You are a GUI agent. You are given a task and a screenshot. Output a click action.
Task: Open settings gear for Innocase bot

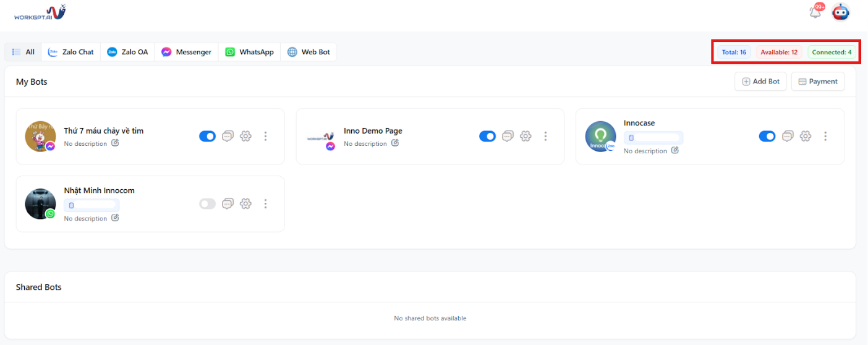pyautogui.click(x=805, y=136)
